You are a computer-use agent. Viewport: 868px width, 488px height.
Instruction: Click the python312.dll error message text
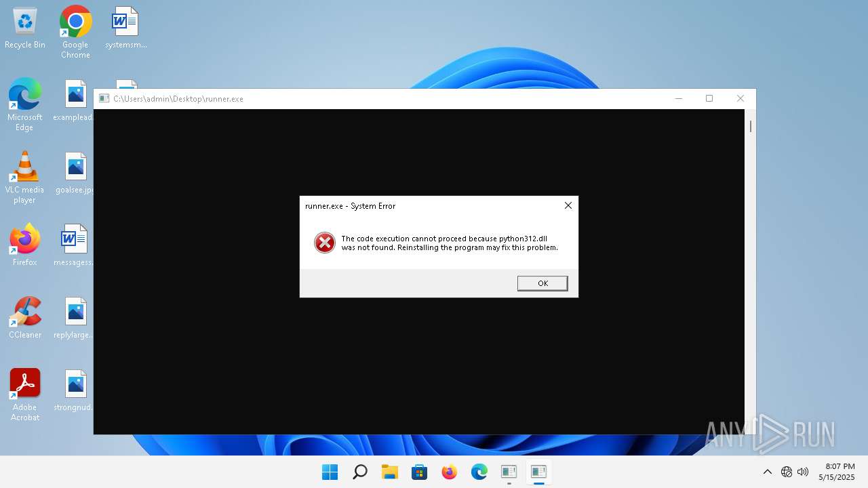point(450,243)
